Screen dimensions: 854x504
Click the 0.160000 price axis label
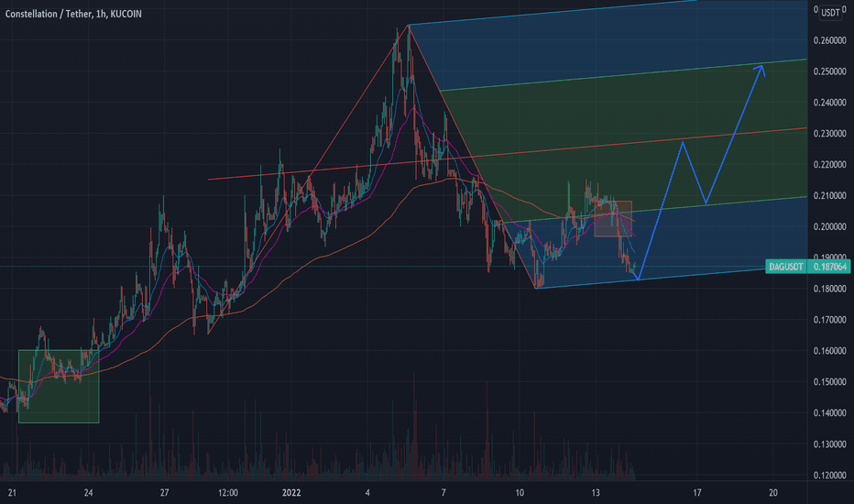(829, 351)
